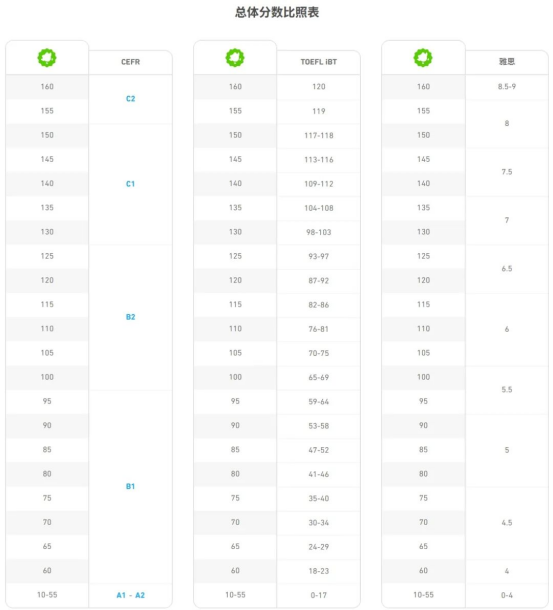This screenshot has height=610, width=553.
Task: Click TOEFL score cell 98-103
Action: [x=319, y=232]
